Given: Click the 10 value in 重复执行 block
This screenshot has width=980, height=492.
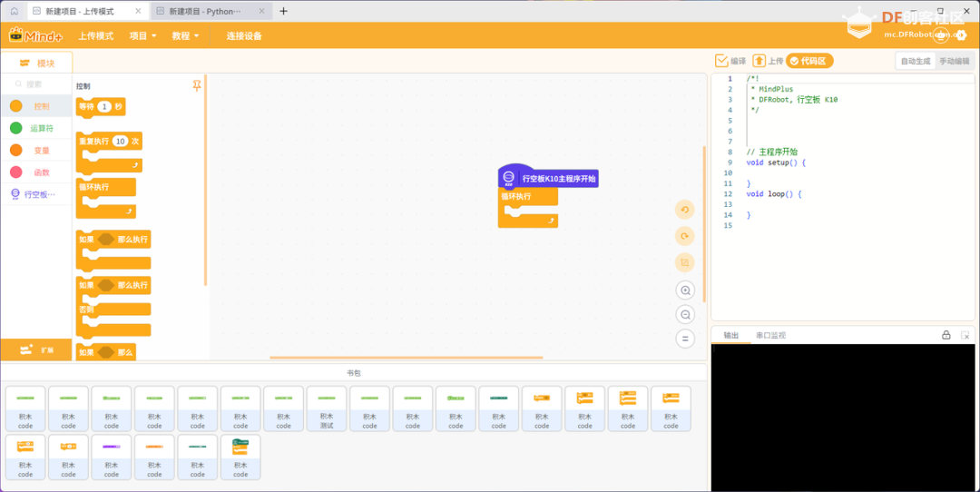Looking at the screenshot, I should 120,142.
